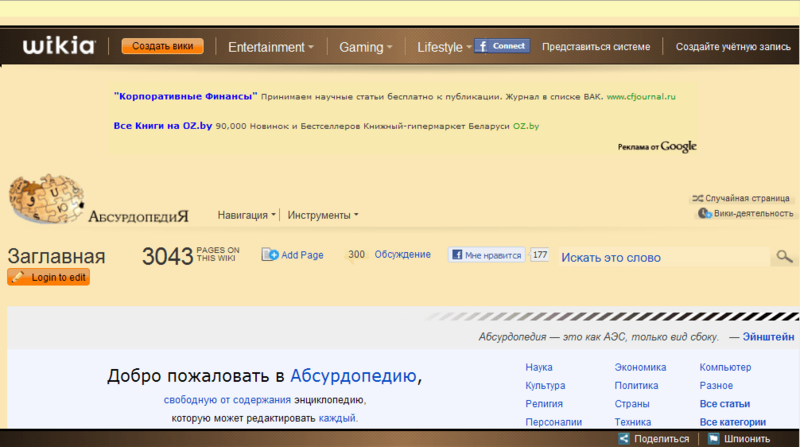Click the random page shuffle icon

click(697, 198)
